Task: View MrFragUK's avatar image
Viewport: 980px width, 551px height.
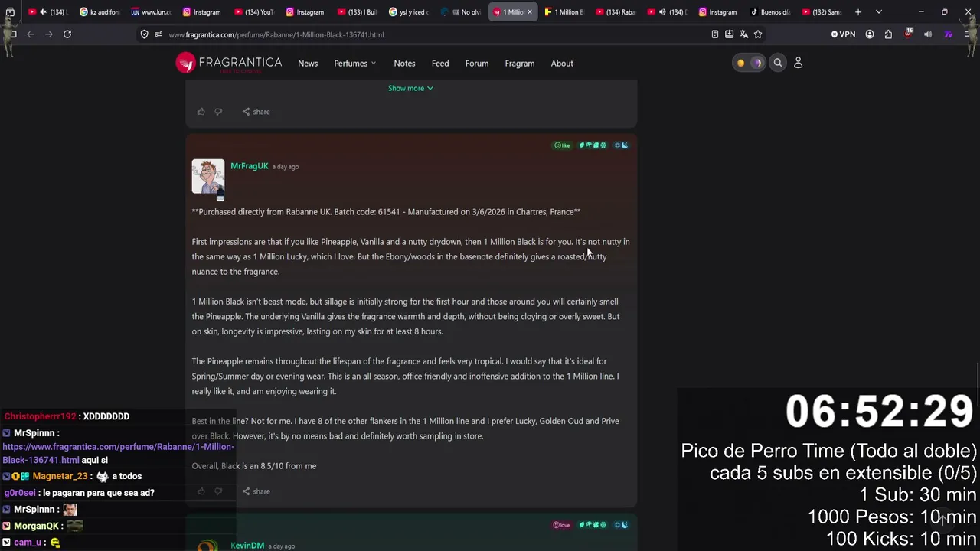Action: tap(208, 177)
